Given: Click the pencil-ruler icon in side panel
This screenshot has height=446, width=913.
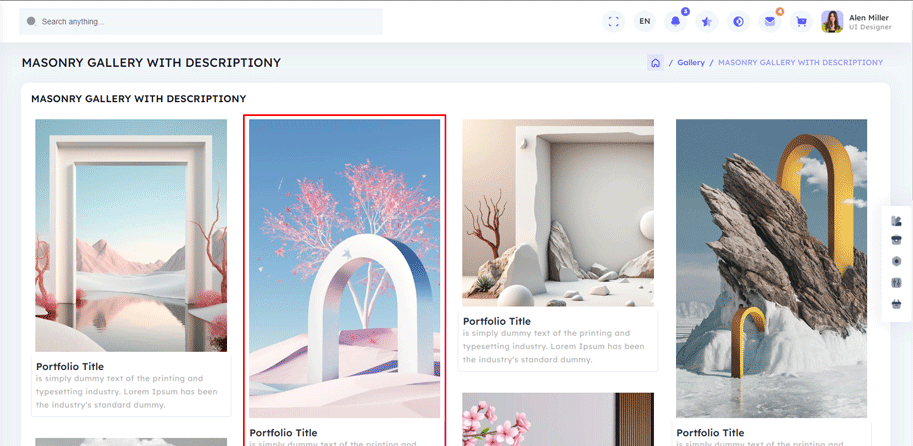Looking at the screenshot, I should coord(896,220).
